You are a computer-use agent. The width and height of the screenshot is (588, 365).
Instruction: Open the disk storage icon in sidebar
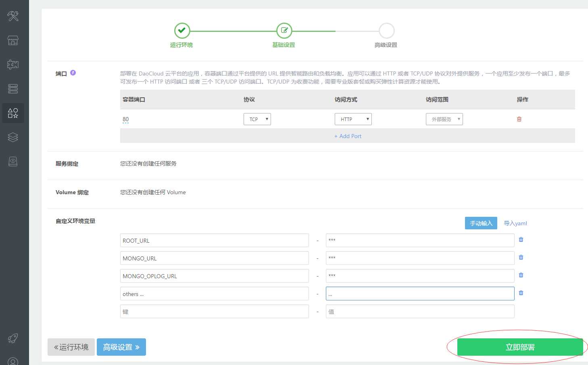coord(13,162)
